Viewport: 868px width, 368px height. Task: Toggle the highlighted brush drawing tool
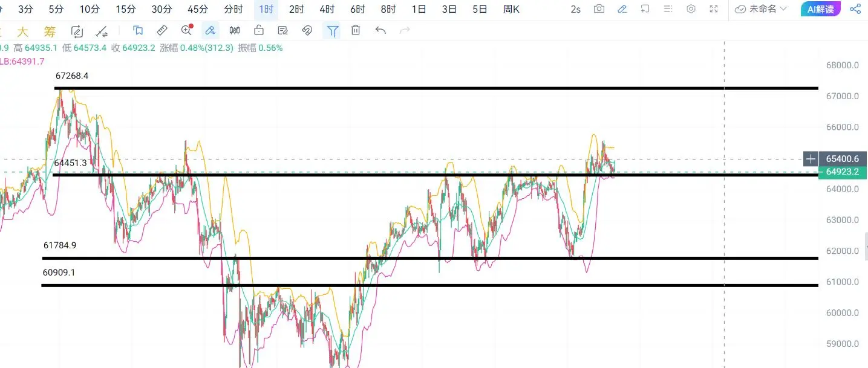(210, 30)
